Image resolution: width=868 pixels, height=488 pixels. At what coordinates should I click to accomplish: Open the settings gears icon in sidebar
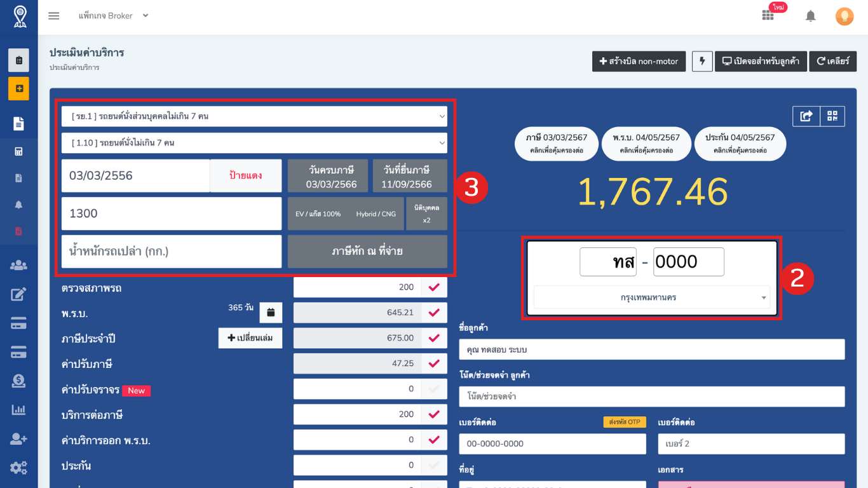[x=18, y=468]
